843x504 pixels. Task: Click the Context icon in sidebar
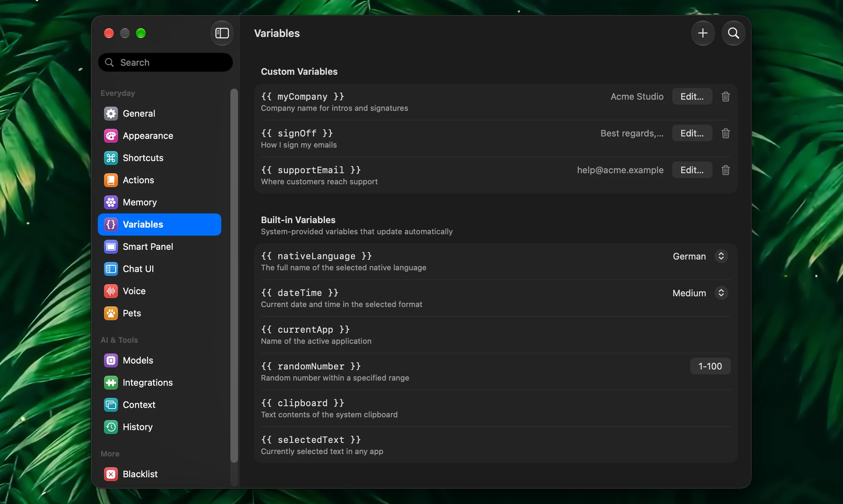[111, 405]
